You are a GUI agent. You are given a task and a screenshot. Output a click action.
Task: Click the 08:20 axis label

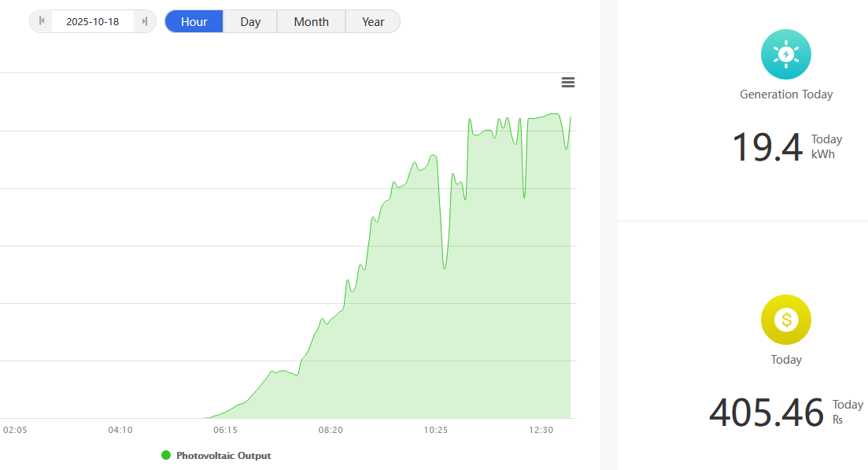pos(331,430)
